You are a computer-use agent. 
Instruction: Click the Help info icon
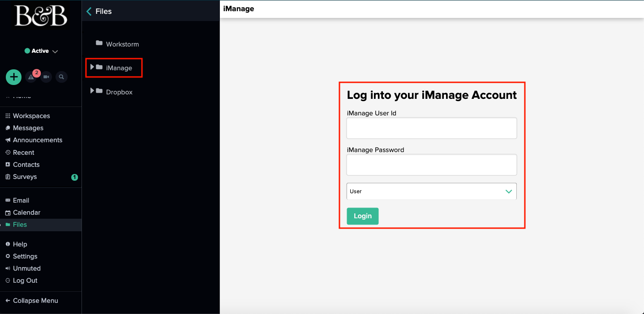coord(8,244)
